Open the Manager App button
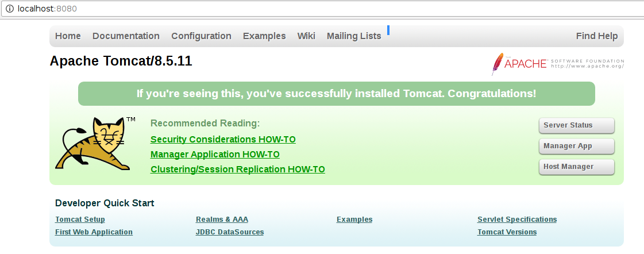This screenshot has width=644, height=254. [x=577, y=146]
